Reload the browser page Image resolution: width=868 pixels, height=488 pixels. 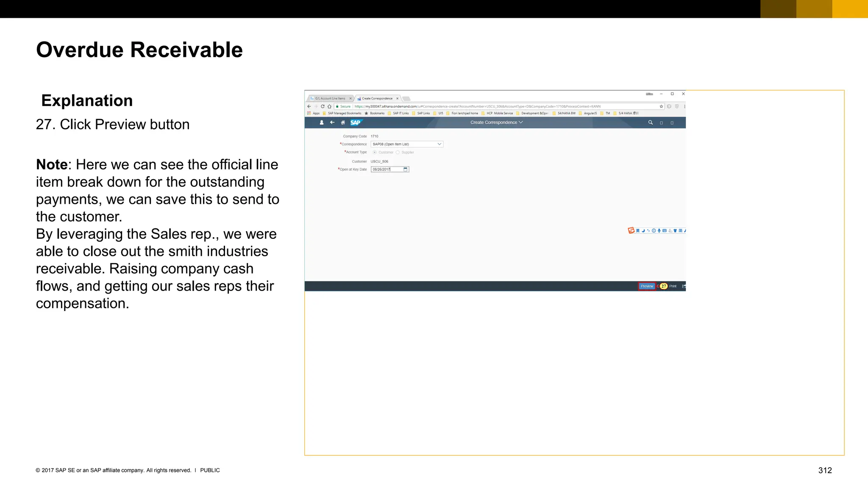323,106
